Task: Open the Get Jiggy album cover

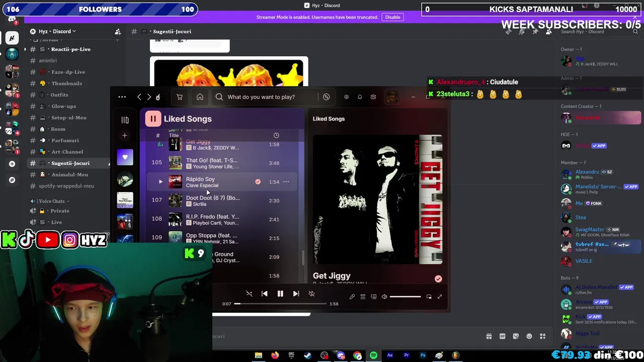Action: click(x=377, y=199)
